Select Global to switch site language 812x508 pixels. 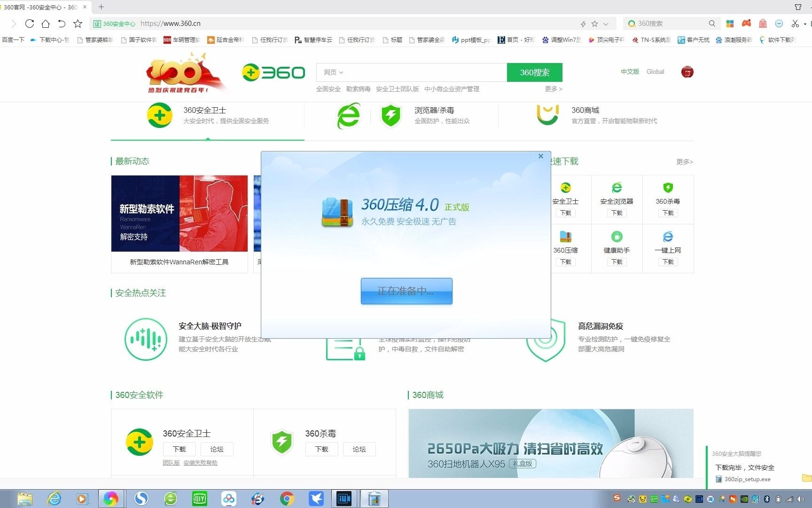pyautogui.click(x=655, y=71)
